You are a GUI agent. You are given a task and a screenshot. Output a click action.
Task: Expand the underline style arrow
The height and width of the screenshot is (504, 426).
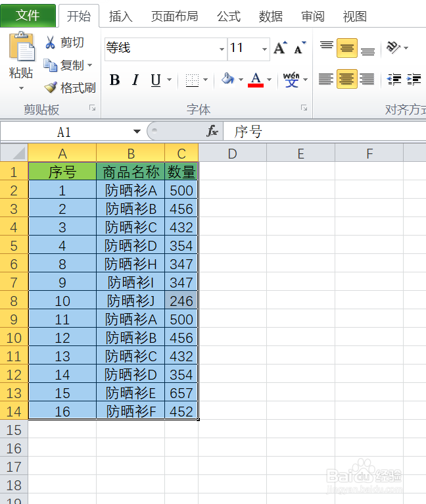(170, 80)
